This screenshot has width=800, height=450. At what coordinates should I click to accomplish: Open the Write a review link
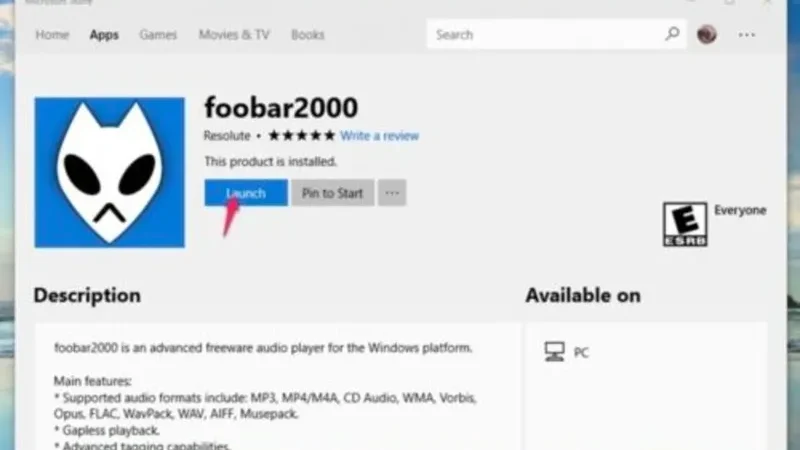pos(379,136)
